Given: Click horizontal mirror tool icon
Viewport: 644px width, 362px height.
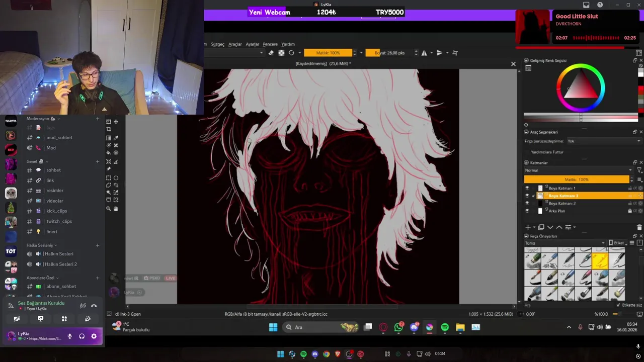Looking at the screenshot, I should pos(424,53).
